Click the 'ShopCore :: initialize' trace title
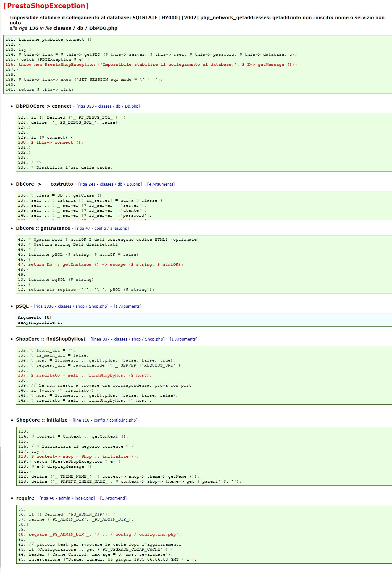 click(x=42, y=420)
